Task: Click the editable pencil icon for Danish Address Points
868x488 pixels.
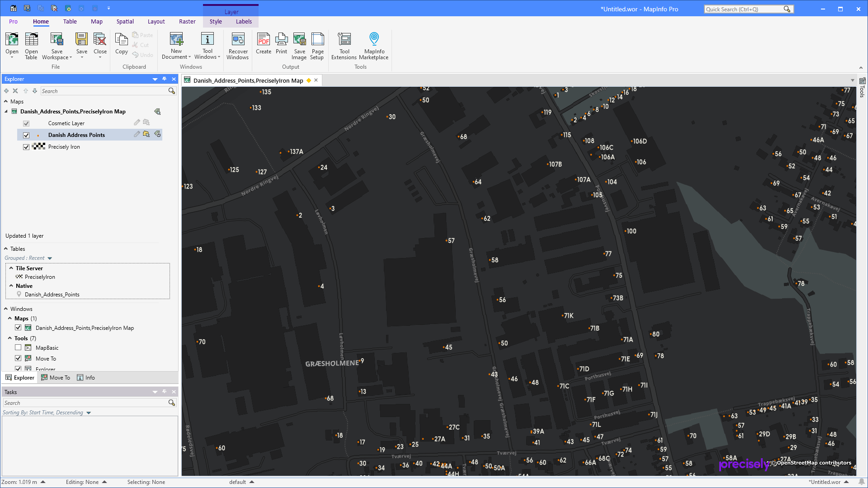Action: pyautogui.click(x=137, y=134)
